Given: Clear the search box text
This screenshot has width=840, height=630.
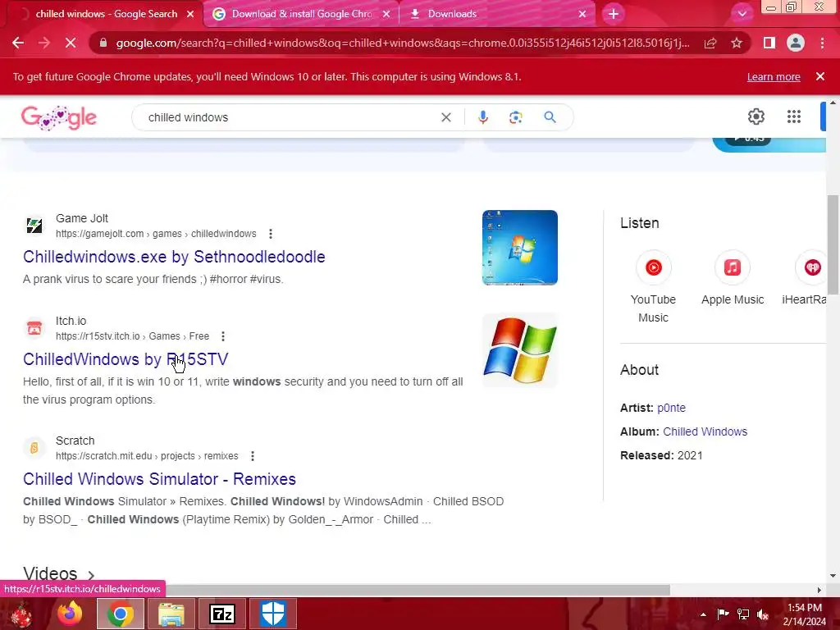Looking at the screenshot, I should pyautogui.click(x=445, y=117).
